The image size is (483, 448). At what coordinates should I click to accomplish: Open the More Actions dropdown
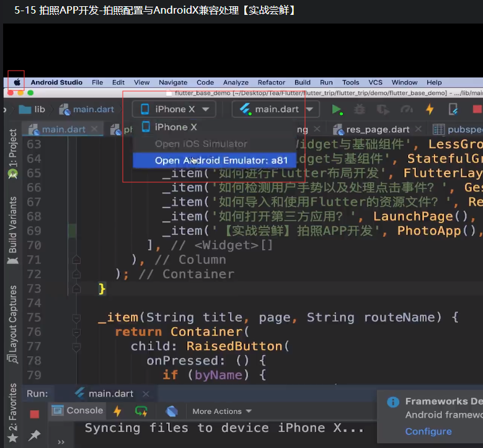pyautogui.click(x=221, y=411)
